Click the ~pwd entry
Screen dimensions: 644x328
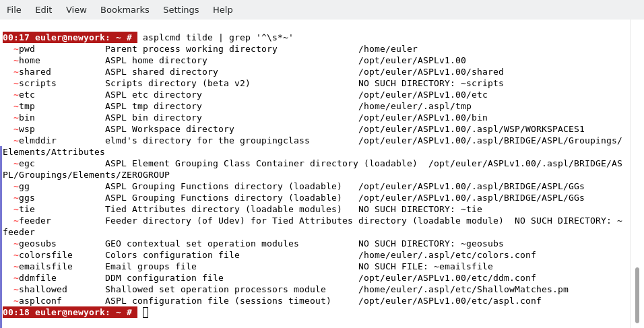click(24, 49)
